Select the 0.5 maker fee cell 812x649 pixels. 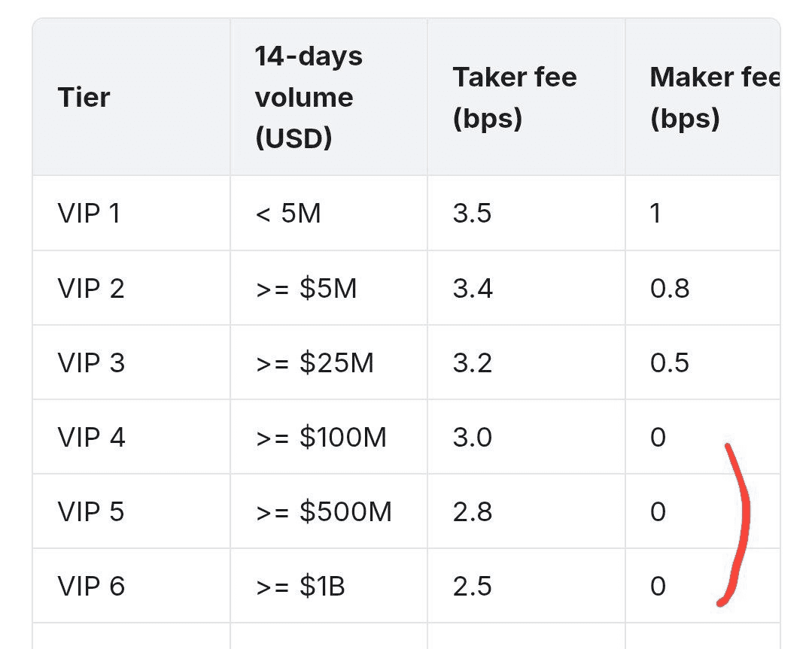pos(670,362)
